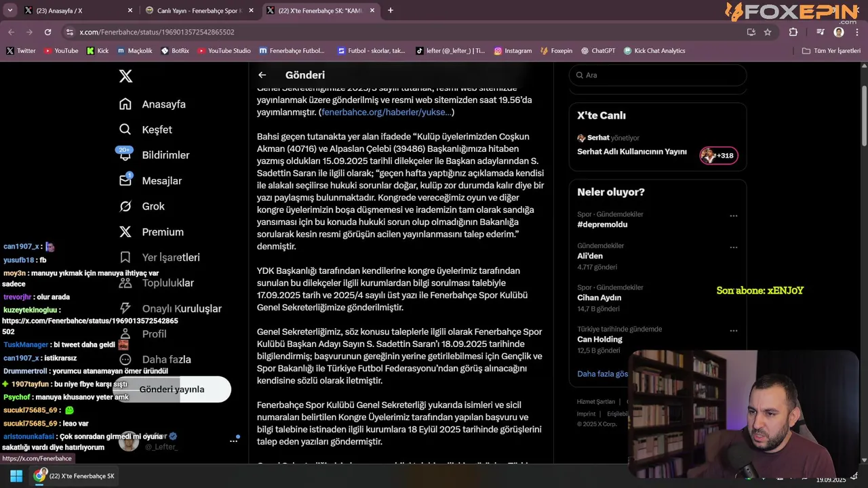This screenshot has width=868, height=488.
Task: Switch to Canlı Yayın - Fenerbahçe Spor tab
Action: (x=200, y=10)
